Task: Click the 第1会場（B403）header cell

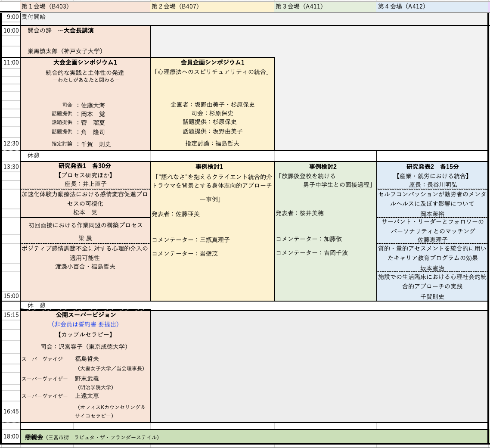Action: coord(45,6)
